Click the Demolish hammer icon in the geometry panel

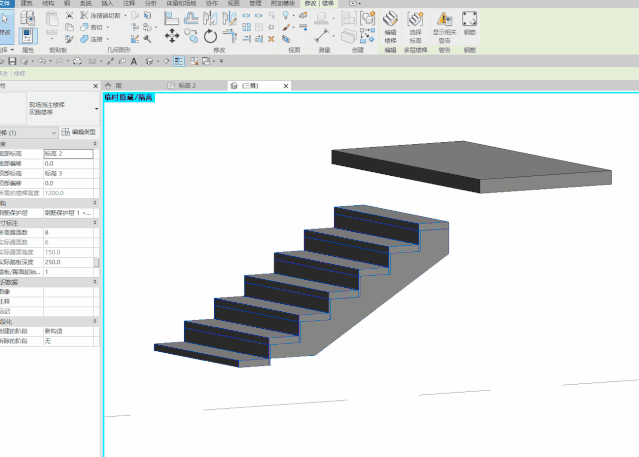pos(147,39)
